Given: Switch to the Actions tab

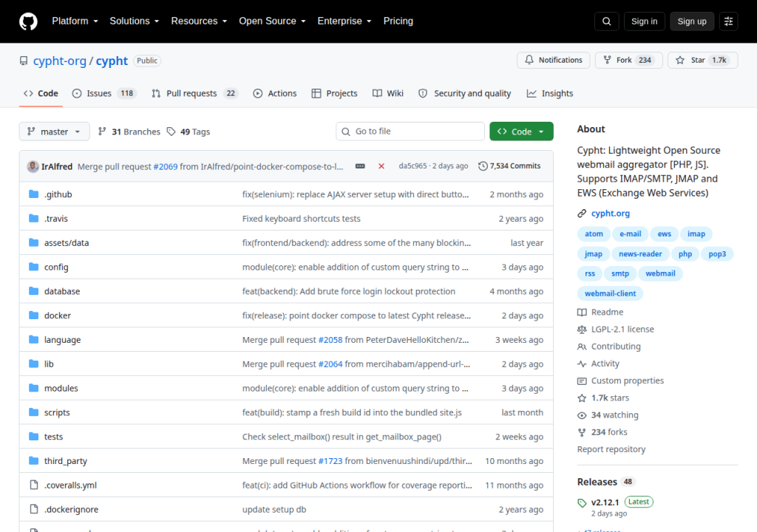Looking at the screenshot, I should 275,93.
